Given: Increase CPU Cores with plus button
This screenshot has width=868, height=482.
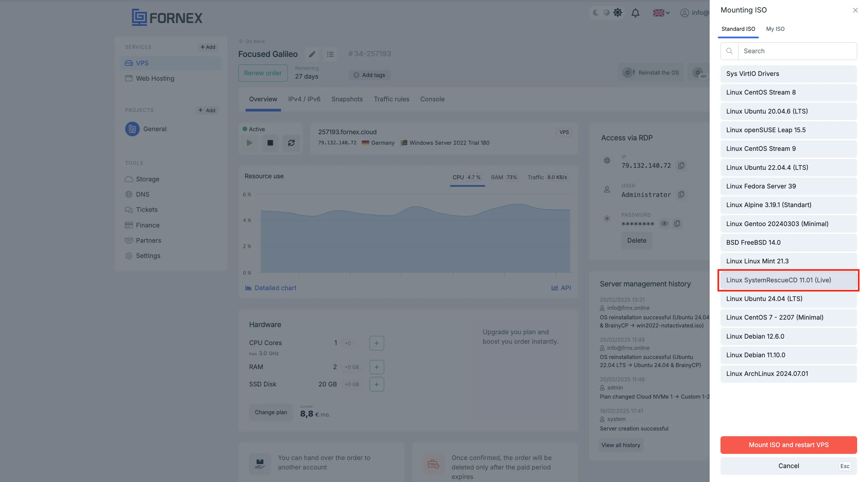Looking at the screenshot, I should pos(376,343).
